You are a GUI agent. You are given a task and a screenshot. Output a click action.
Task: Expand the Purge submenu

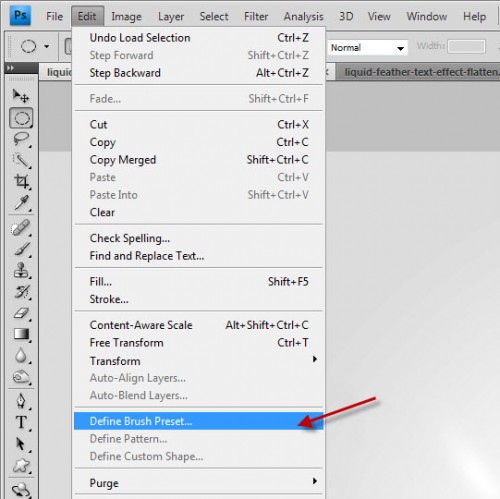pyautogui.click(x=198, y=483)
